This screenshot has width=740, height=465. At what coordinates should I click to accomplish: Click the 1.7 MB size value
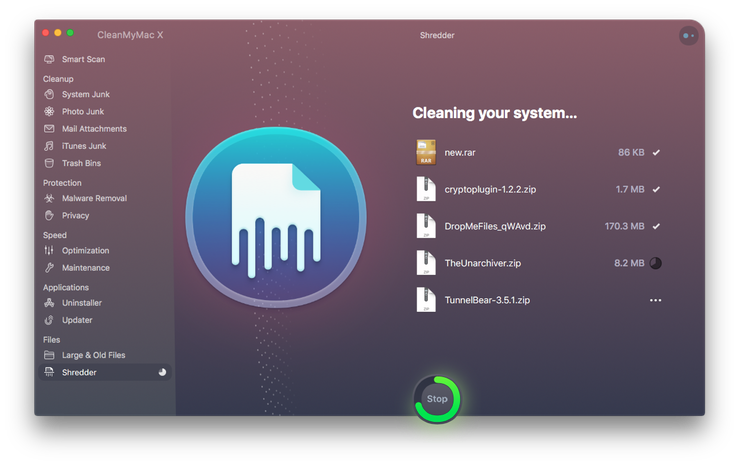click(x=630, y=189)
